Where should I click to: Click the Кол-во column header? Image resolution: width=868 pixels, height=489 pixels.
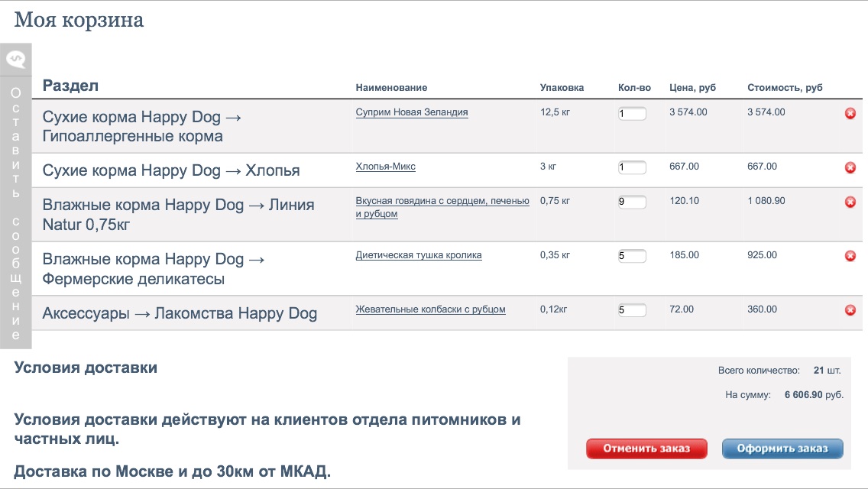click(634, 88)
